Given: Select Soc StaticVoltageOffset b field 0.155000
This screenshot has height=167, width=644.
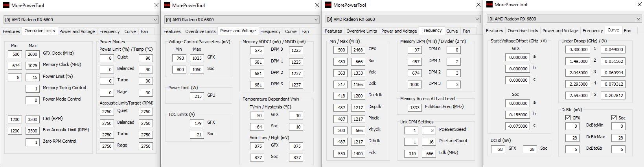Looking at the screenshot, I should click(518, 115).
